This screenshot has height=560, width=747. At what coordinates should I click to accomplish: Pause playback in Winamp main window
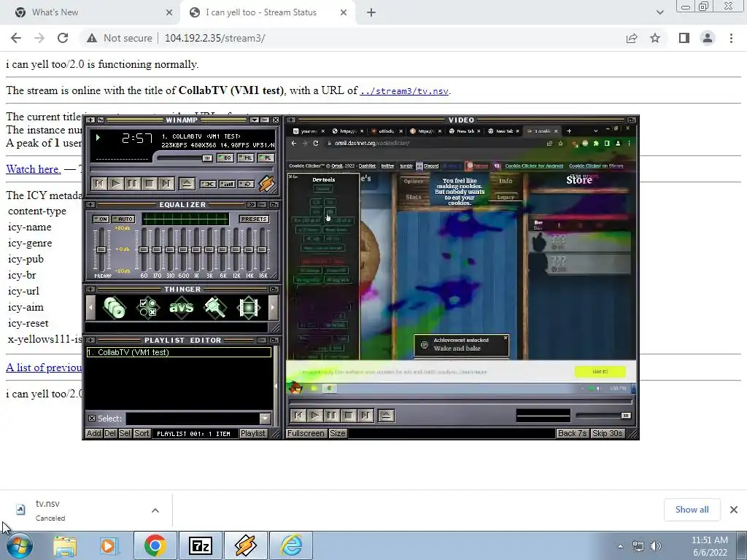(133, 184)
